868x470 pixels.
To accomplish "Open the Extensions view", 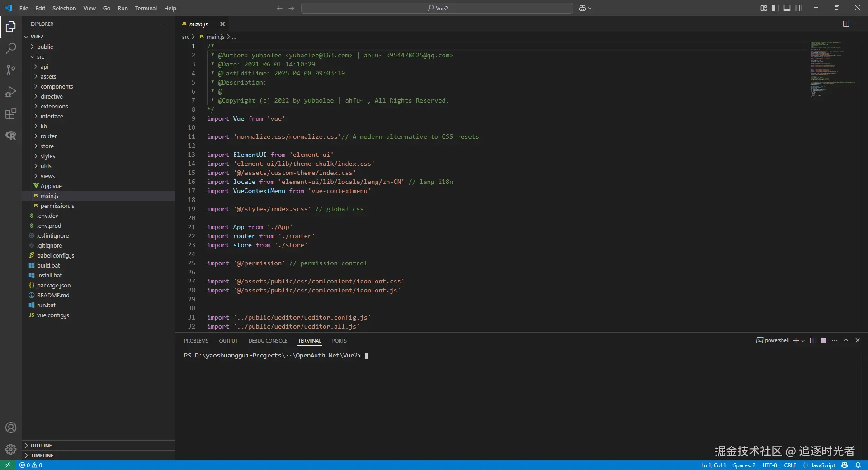I will [11, 113].
